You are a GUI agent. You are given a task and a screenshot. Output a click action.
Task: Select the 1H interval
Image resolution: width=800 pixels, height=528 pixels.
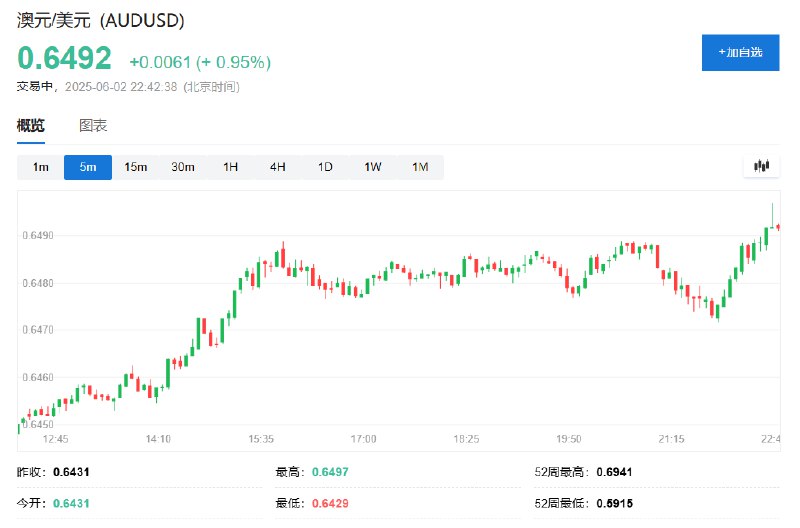[x=230, y=167]
